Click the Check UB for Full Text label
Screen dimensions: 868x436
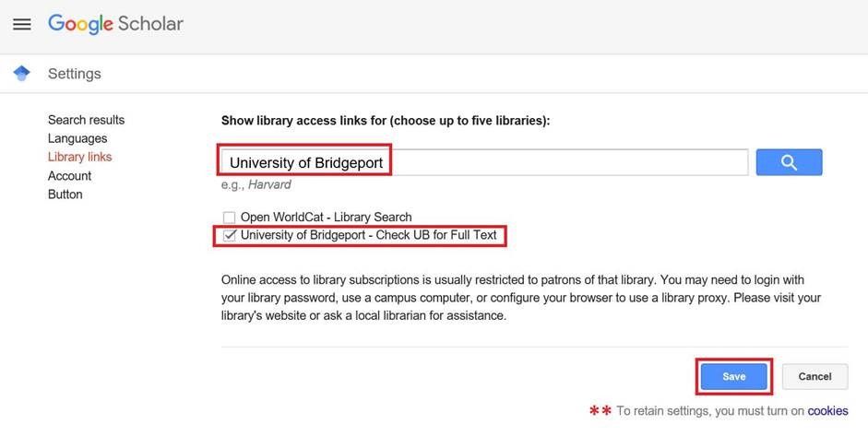(368, 236)
